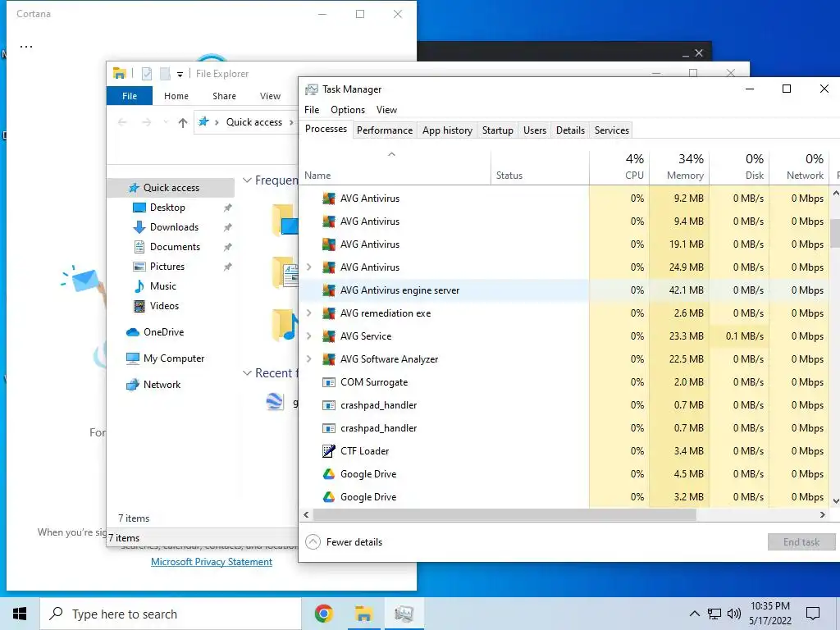Image resolution: width=840 pixels, height=630 pixels.
Task: Select the crashpad_handler row above CTF Loader
Action: (x=443, y=428)
